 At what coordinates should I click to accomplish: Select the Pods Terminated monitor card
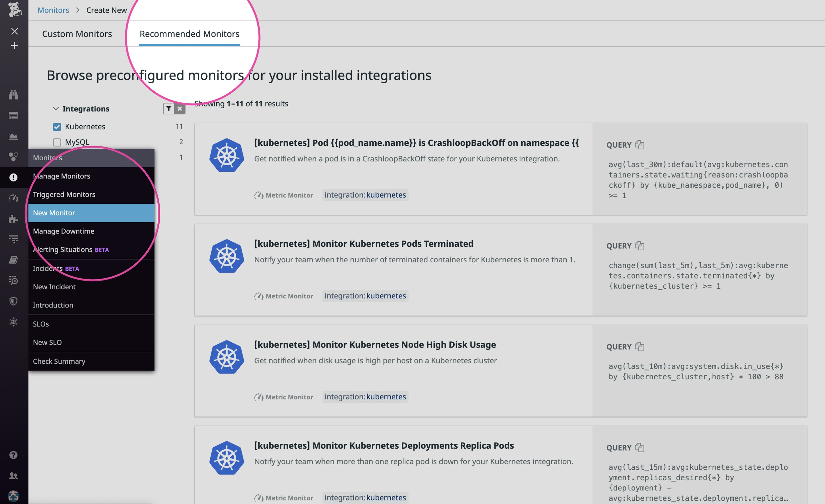364,244
